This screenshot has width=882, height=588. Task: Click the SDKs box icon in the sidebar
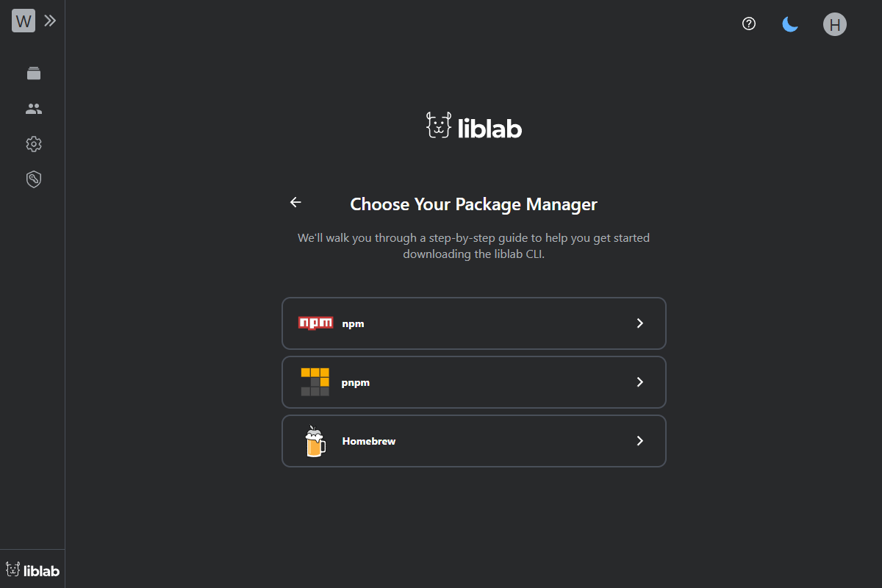tap(33, 73)
